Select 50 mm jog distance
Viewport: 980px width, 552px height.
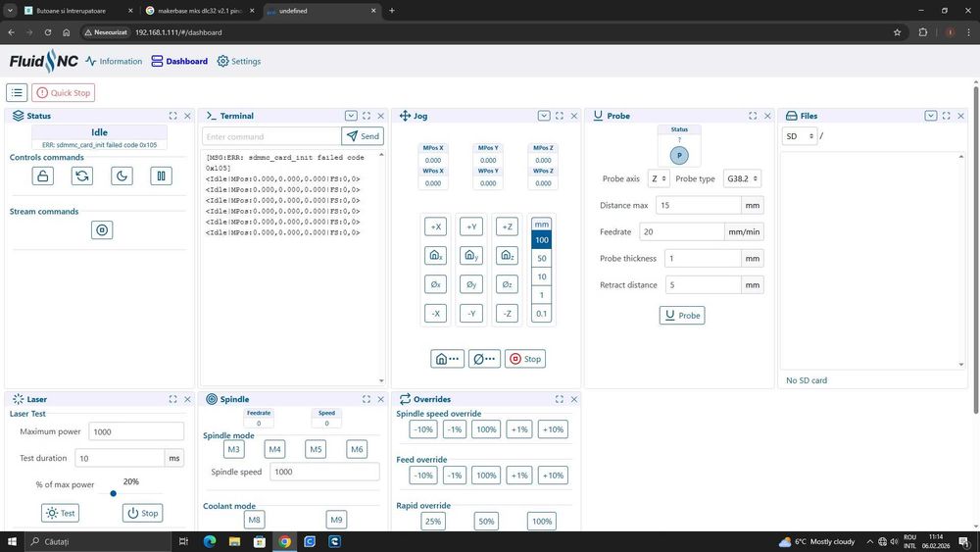(541, 258)
